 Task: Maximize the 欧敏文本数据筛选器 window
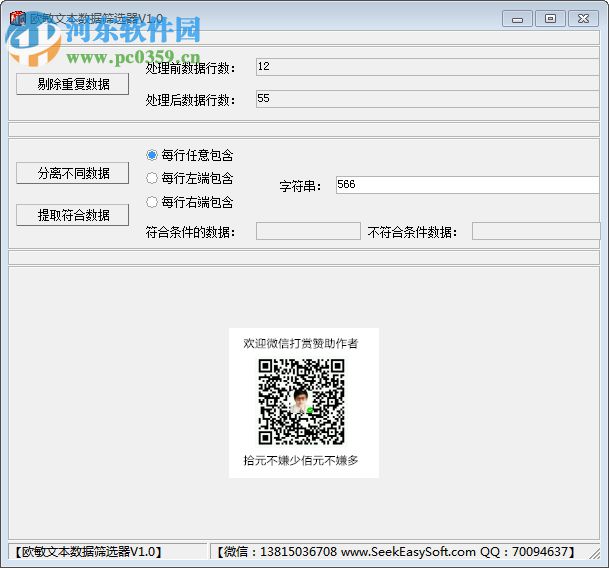tap(550, 19)
